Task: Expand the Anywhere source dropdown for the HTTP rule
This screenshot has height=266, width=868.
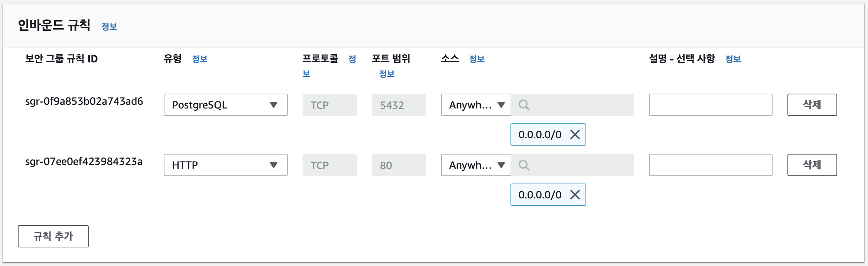Action: point(476,165)
